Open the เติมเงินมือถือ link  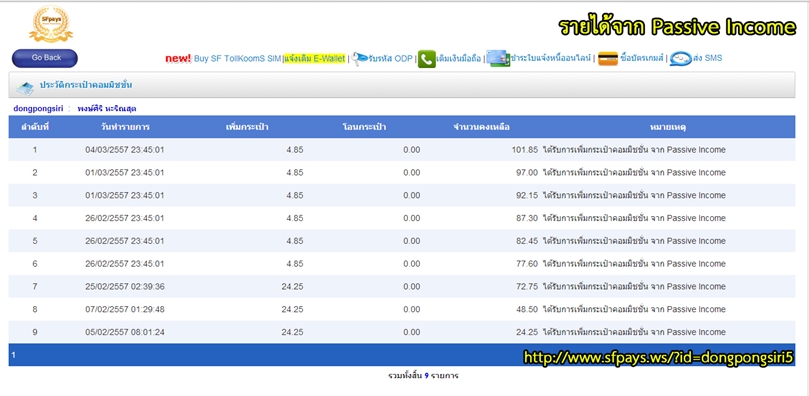[459, 58]
